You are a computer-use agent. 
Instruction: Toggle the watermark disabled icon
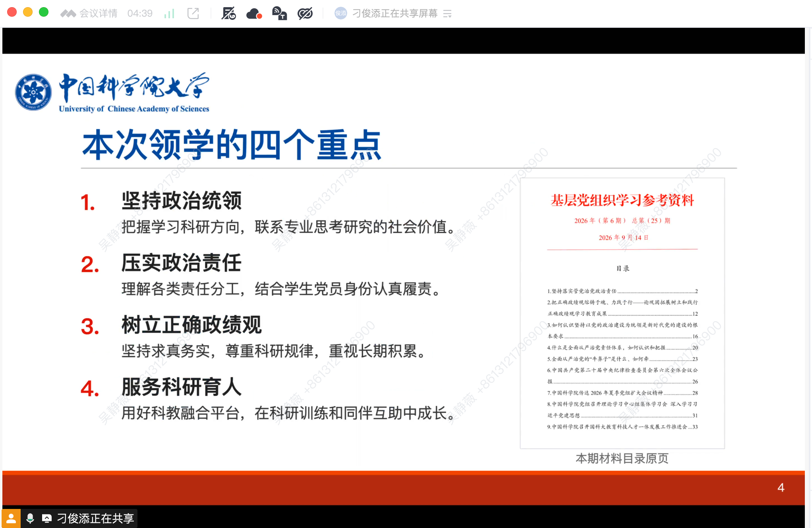pos(228,13)
